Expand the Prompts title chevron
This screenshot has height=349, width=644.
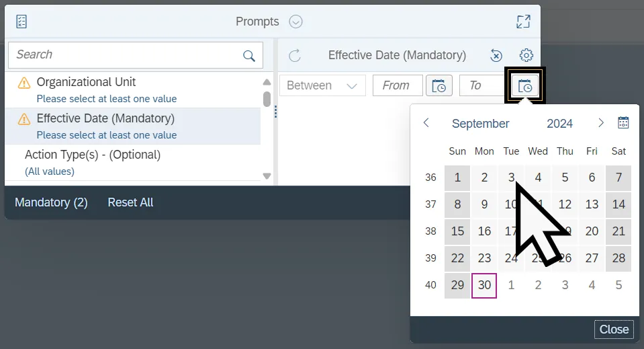click(x=295, y=22)
